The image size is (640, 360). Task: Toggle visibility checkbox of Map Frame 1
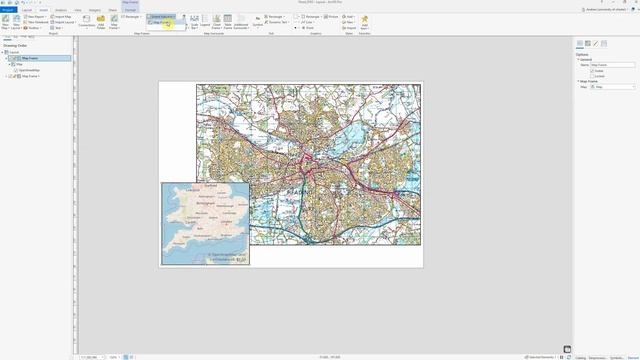pyautogui.click(x=10, y=76)
